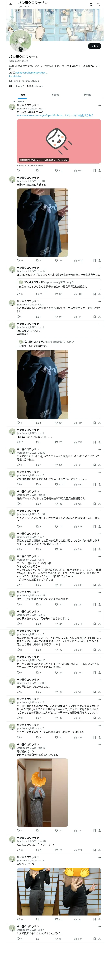This screenshot has height=980, width=110.
Task: Click the circular icon beside the search icon
Action: (x=91, y=4)
